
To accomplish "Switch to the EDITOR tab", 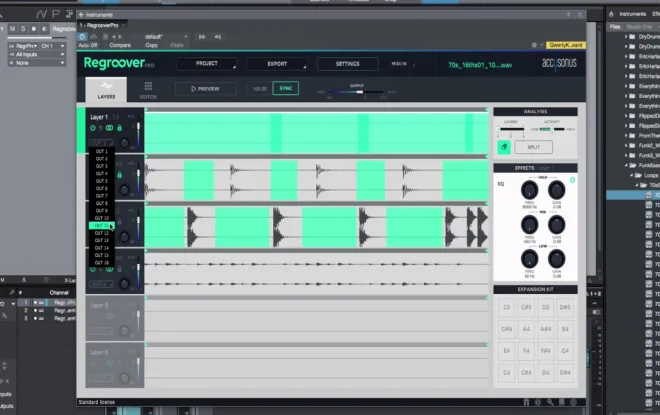I will (148, 90).
